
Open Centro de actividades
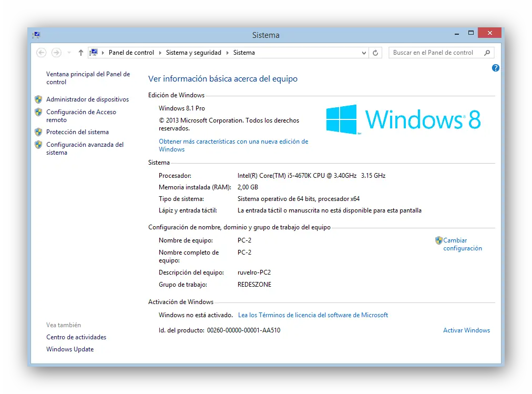tap(76, 337)
